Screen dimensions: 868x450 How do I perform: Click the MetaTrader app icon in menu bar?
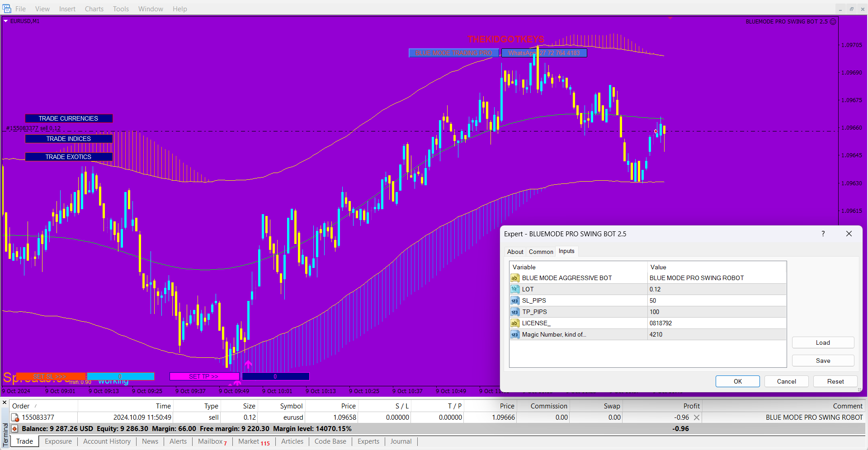[7, 9]
